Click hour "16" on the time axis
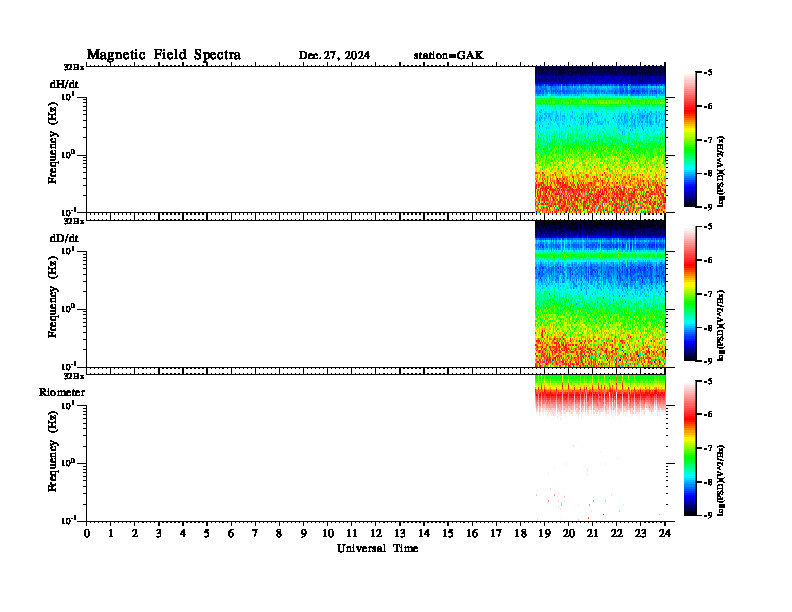792x612 pixels. pyautogui.click(x=472, y=533)
